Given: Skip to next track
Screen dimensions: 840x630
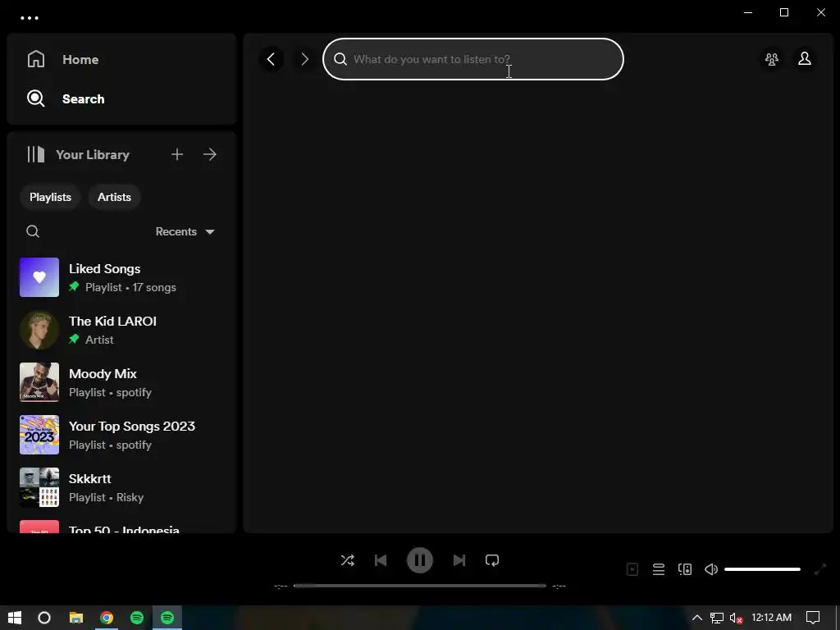Looking at the screenshot, I should pos(459,560).
